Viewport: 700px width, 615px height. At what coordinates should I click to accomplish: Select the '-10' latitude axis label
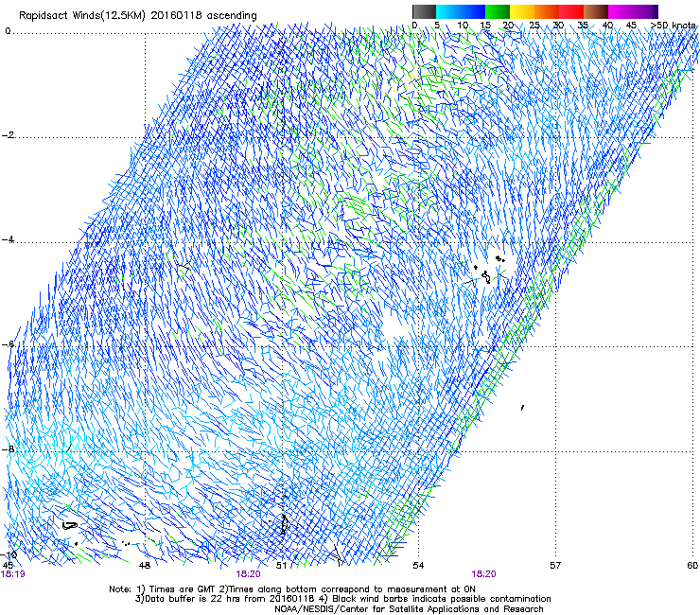(x=9, y=554)
